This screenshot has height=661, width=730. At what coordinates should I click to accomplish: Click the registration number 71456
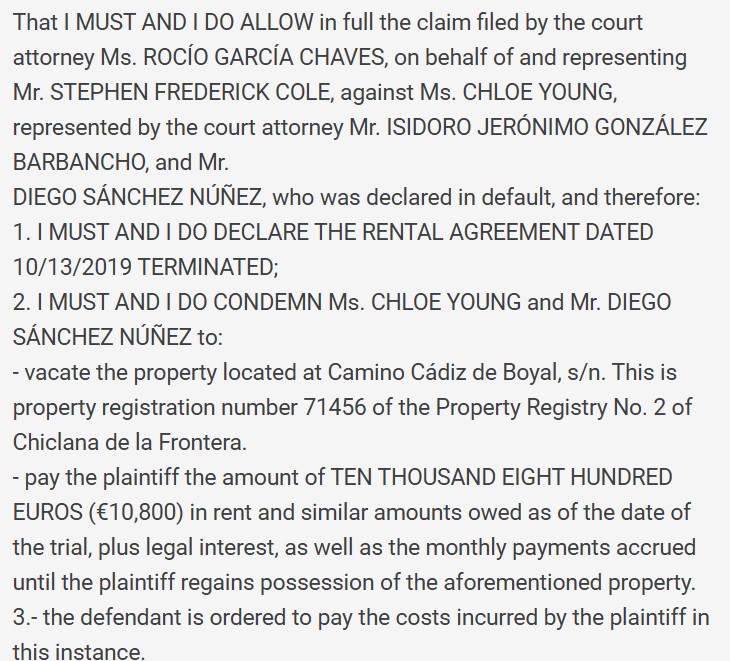(x=335, y=407)
